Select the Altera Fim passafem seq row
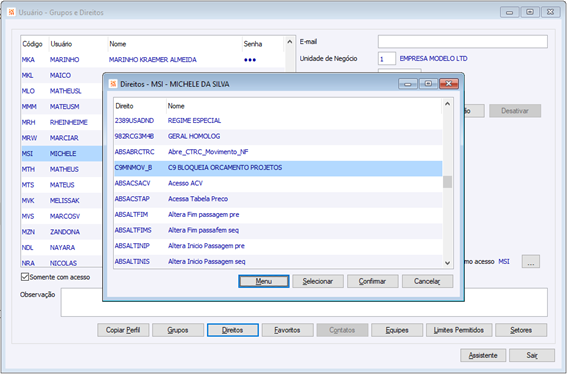 click(x=278, y=230)
